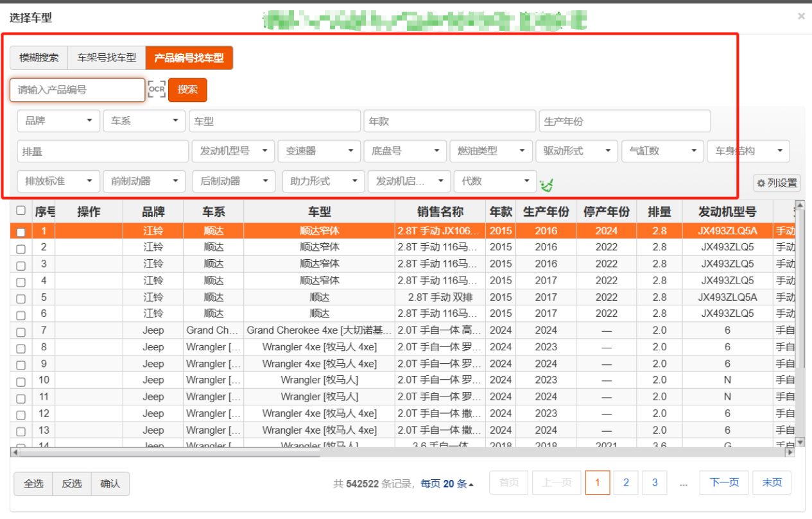
Task: Click the OCR scan icon
Action: (x=157, y=89)
